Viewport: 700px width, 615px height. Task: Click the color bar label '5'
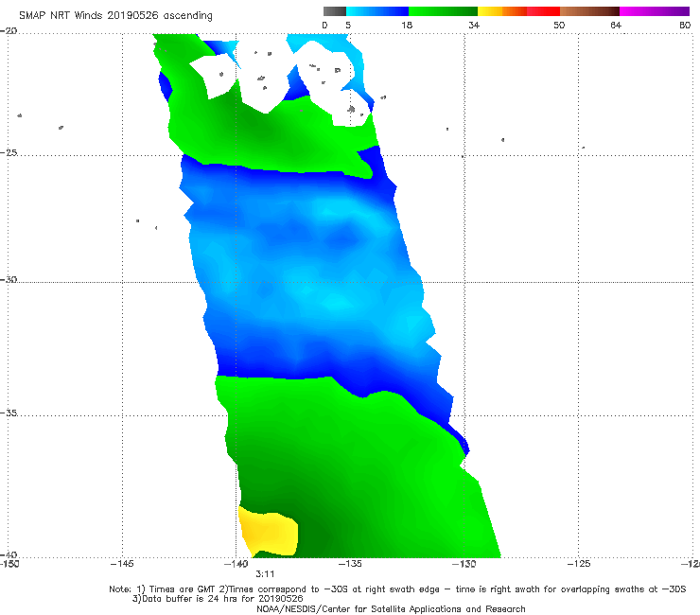coord(348,25)
